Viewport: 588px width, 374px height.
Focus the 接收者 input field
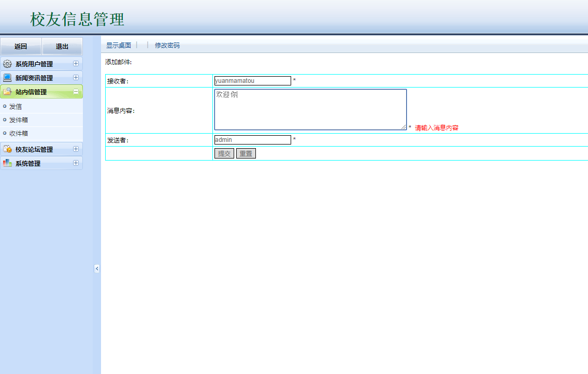253,81
